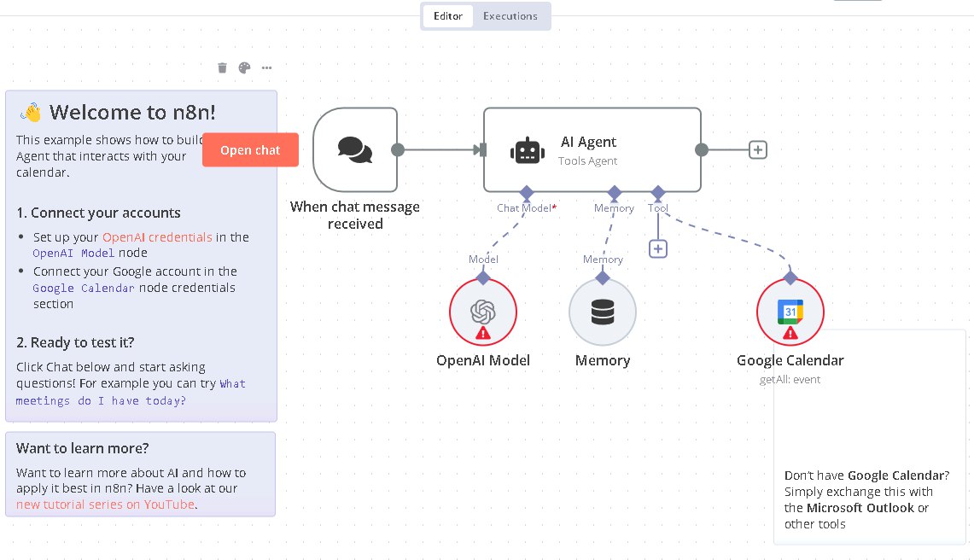Click the OpenAI Model node label

483,360
